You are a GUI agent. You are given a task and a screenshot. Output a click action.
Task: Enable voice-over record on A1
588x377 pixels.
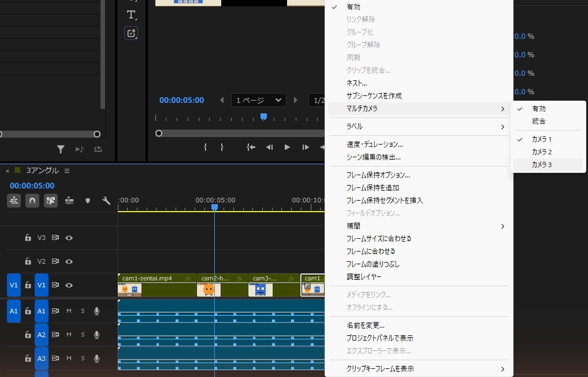(97, 311)
